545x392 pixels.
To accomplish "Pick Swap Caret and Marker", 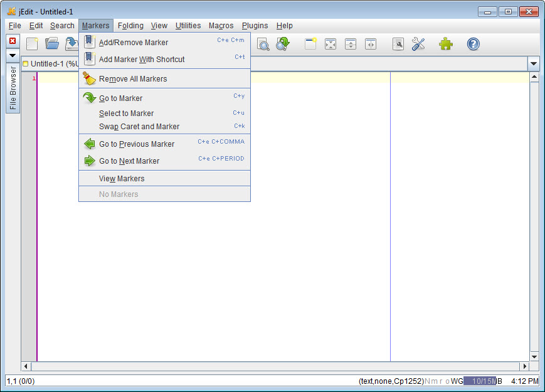I will point(165,127).
